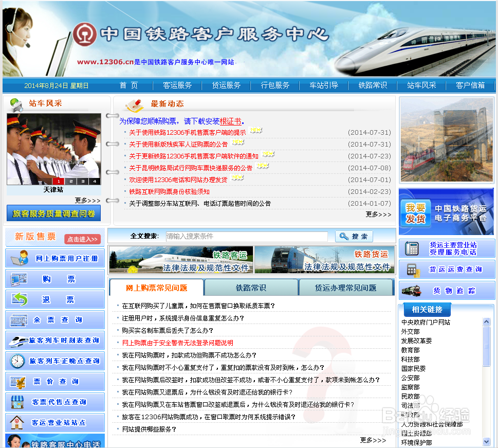Click the magnifier icon in search button
The image size is (498, 448).
point(344,236)
